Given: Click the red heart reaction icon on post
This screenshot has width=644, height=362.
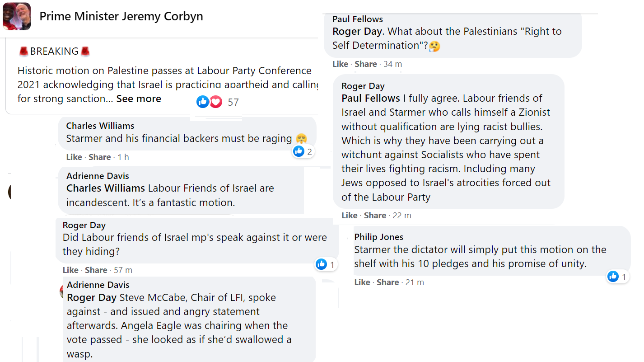Looking at the screenshot, I should (x=216, y=102).
